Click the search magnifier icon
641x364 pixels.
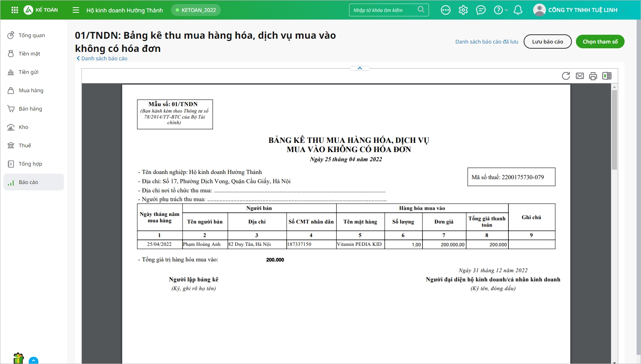[421, 10]
